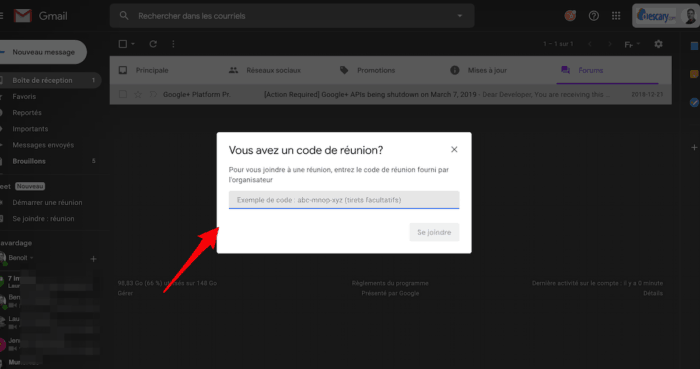Open Messages envoyés folder

tap(43, 145)
